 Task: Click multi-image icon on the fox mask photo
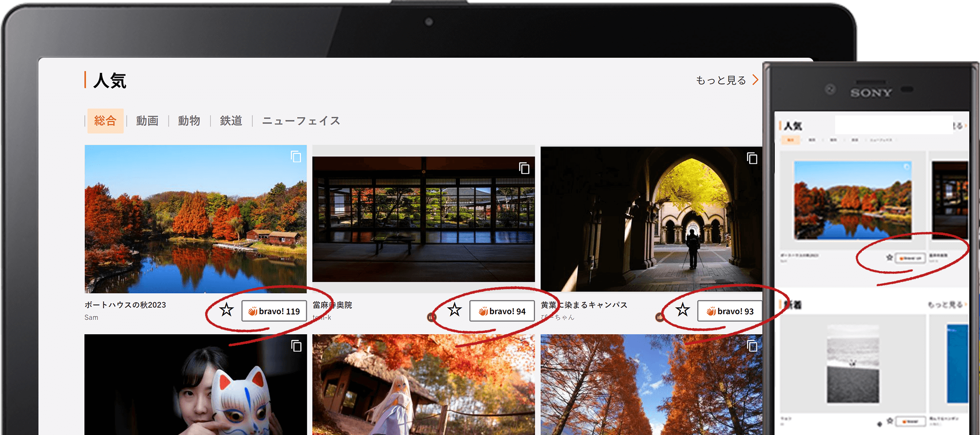(296, 346)
